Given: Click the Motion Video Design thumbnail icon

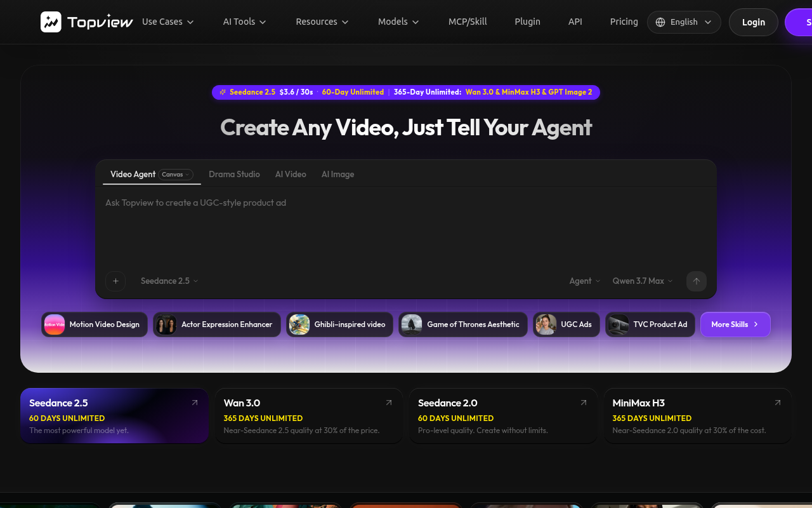Looking at the screenshot, I should point(55,324).
